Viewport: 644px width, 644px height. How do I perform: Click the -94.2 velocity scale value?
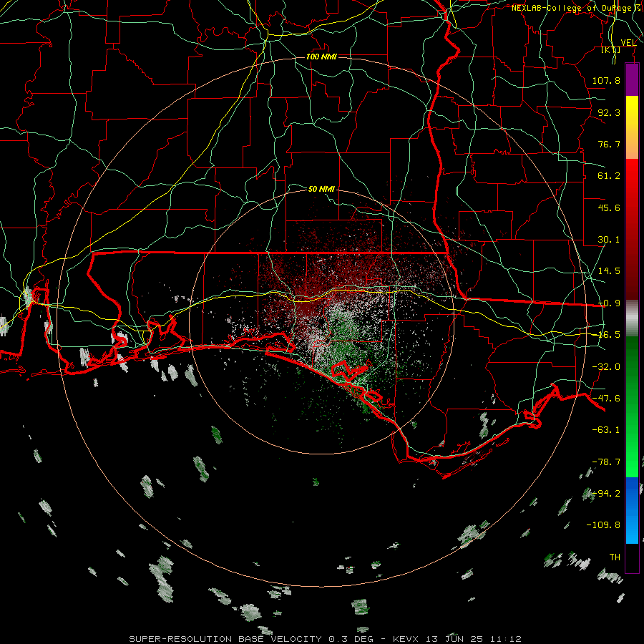coord(606,494)
